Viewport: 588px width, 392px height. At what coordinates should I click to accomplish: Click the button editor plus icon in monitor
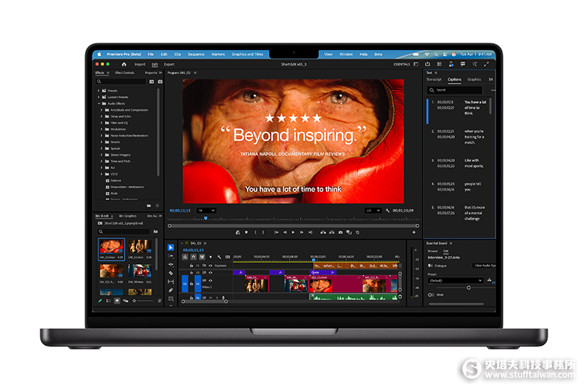point(414,232)
